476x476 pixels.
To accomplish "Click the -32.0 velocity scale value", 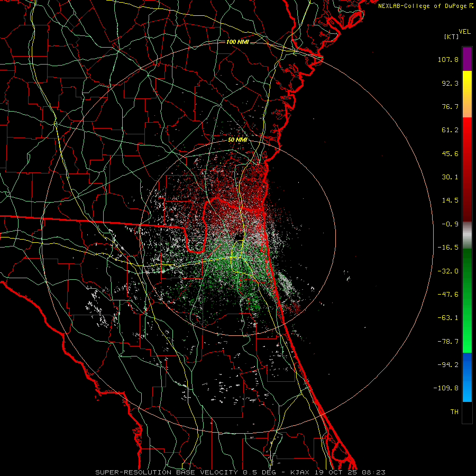I will [x=448, y=271].
